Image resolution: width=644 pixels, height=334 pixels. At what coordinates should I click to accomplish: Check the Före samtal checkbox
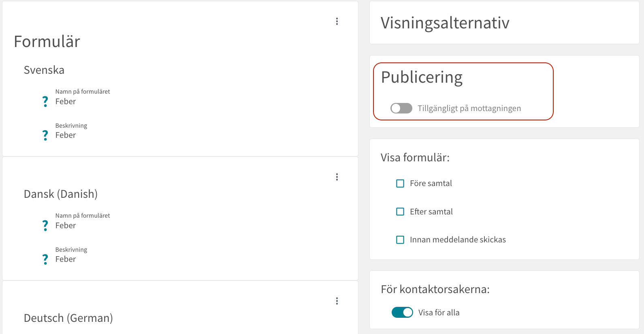coord(400,184)
